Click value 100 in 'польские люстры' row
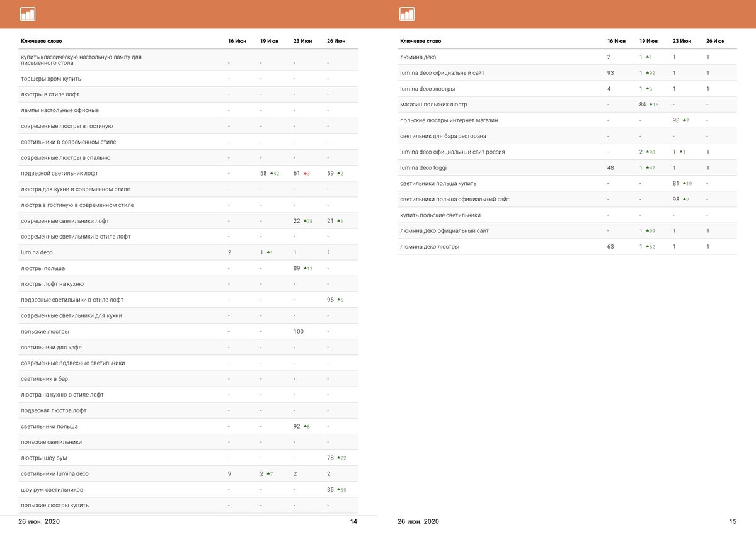 click(298, 331)
